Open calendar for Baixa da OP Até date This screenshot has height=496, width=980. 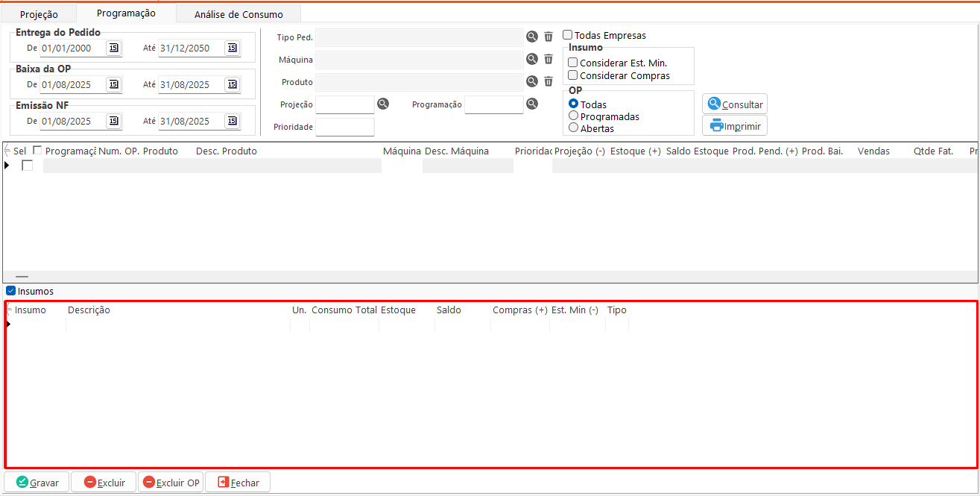click(232, 84)
